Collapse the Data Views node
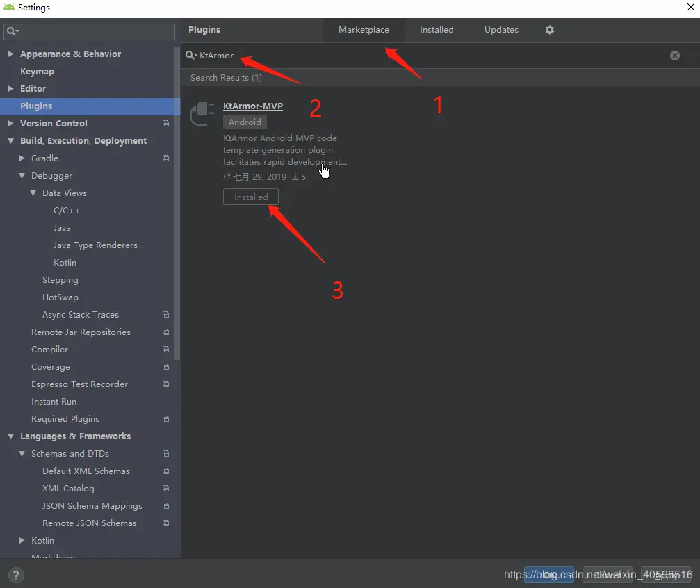 tap(33, 193)
